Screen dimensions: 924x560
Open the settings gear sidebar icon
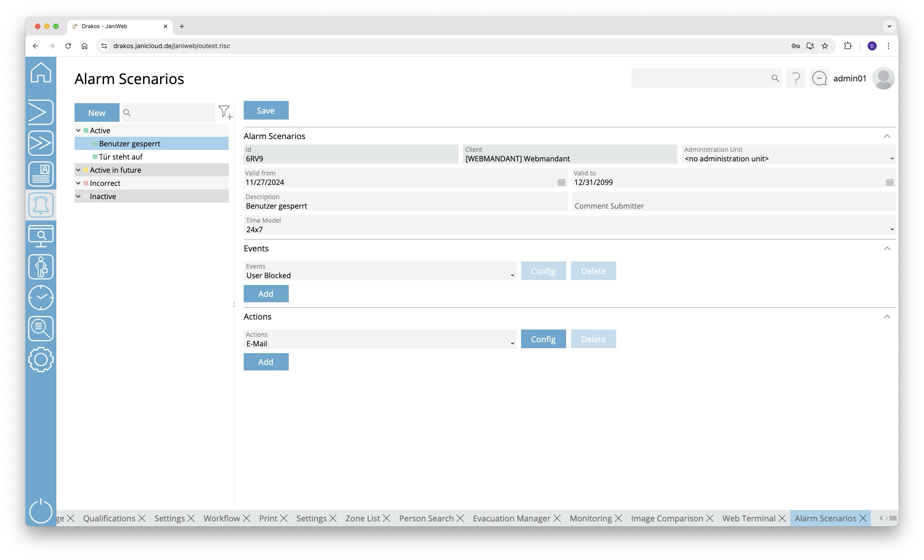coord(41,360)
